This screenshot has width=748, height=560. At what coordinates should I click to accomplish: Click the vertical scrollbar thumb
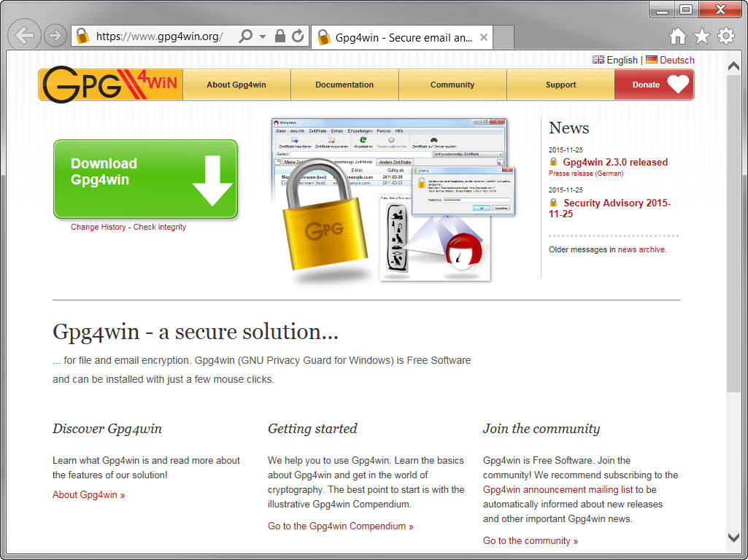pos(733,233)
